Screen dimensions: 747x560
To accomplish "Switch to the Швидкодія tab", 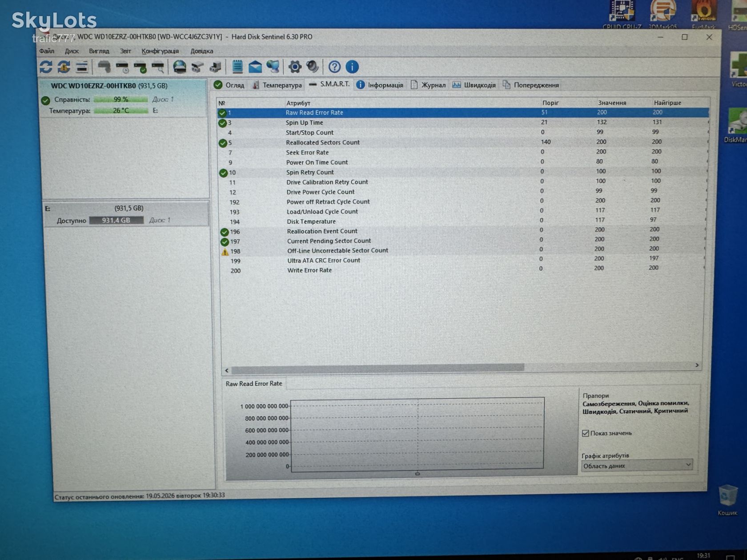I will pos(474,85).
